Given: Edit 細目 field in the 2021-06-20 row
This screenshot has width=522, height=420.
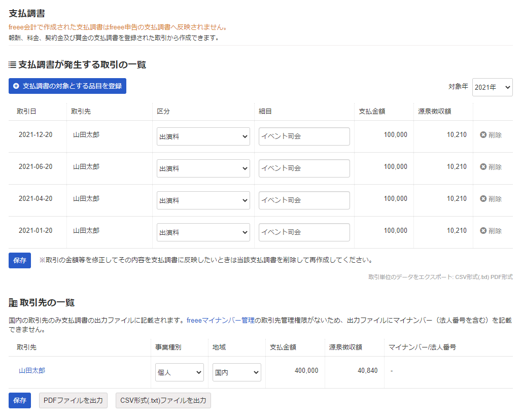Looking at the screenshot, I should pos(304,168).
